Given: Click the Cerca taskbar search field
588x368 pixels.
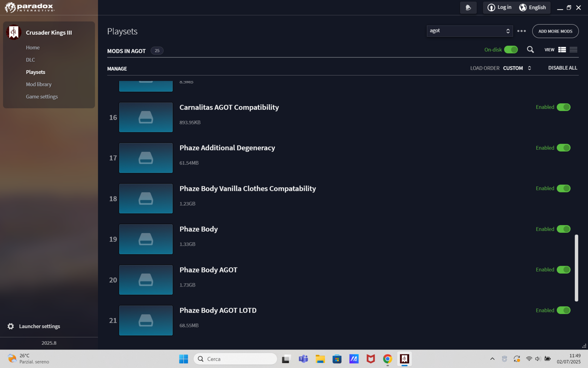Looking at the screenshot, I should pos(235,359).
